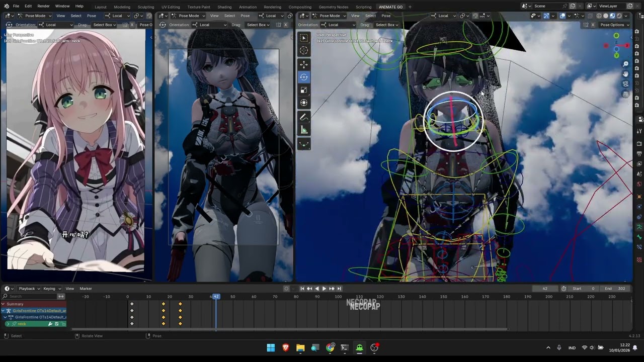Create new scene with Scene copy icon

pyautogui.click(x=573, y=6)
